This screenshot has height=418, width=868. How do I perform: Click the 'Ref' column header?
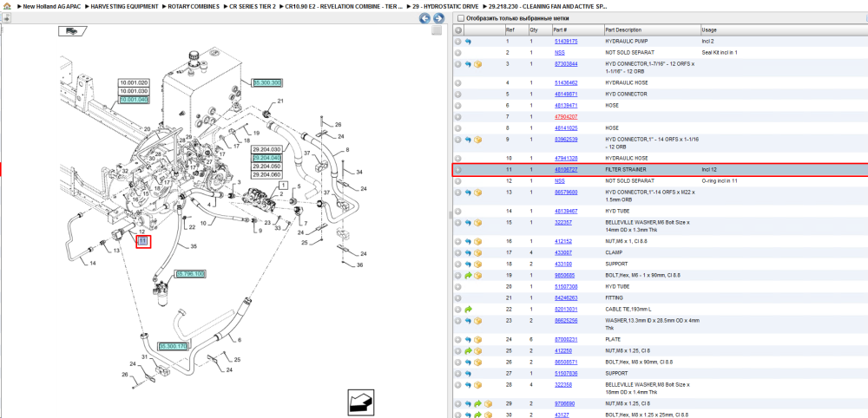[x=516, y=29]
